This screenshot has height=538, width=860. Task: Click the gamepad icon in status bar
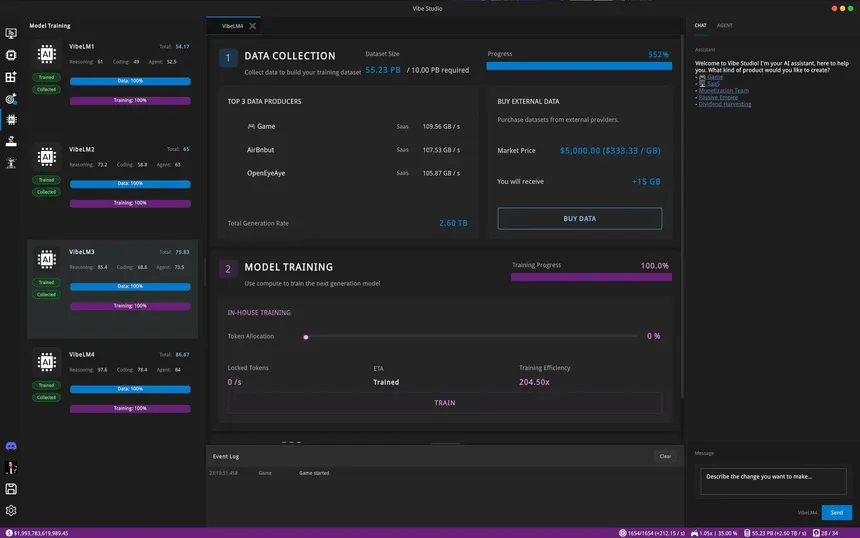click(694, 533)
